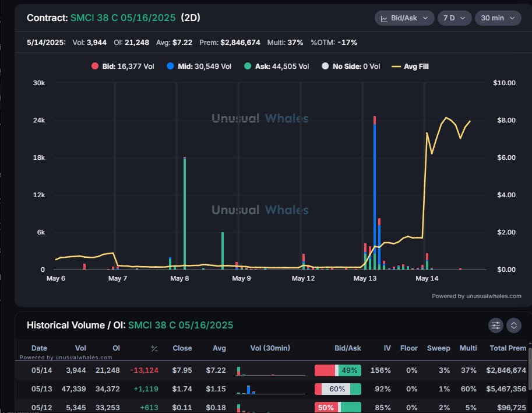The image size is (532, 413).
Task: Click the -13,124 OI change value
Action: [144, 370]
